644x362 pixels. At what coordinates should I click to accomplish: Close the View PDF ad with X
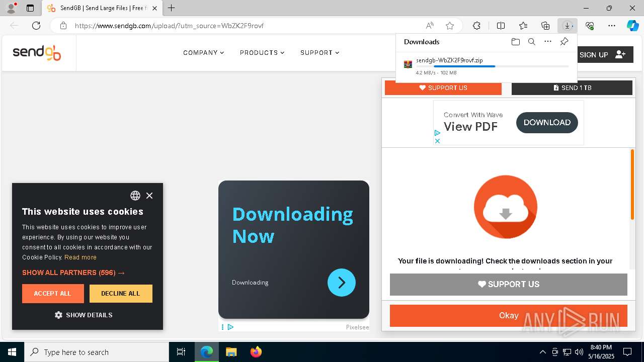(437, 141)
